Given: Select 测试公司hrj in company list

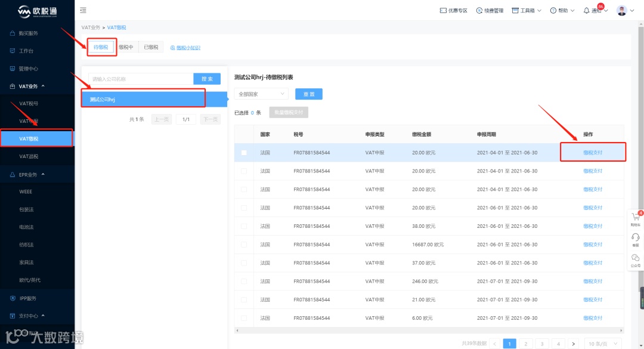Looking at the screenshot, I should pos(154,100).
